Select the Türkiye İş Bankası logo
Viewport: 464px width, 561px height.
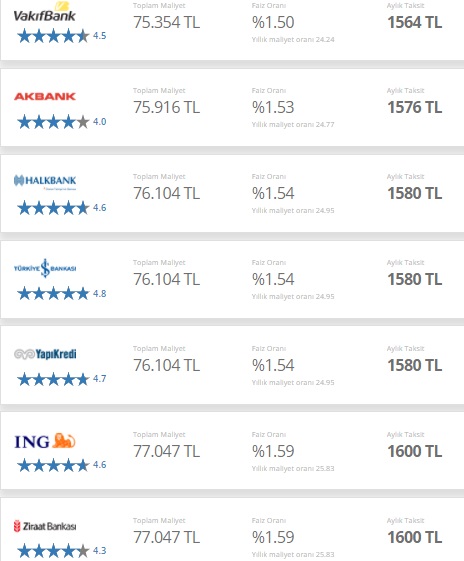click(x=45, y=268)
